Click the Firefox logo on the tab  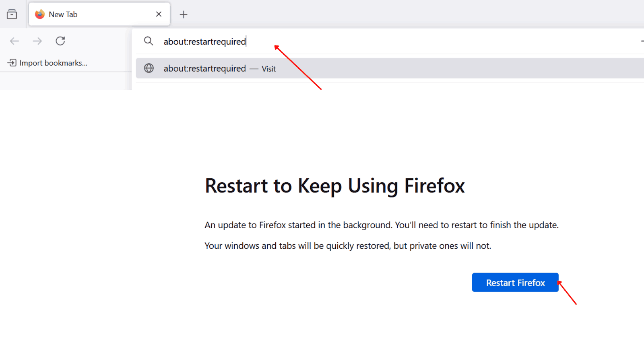pos(39,14)
